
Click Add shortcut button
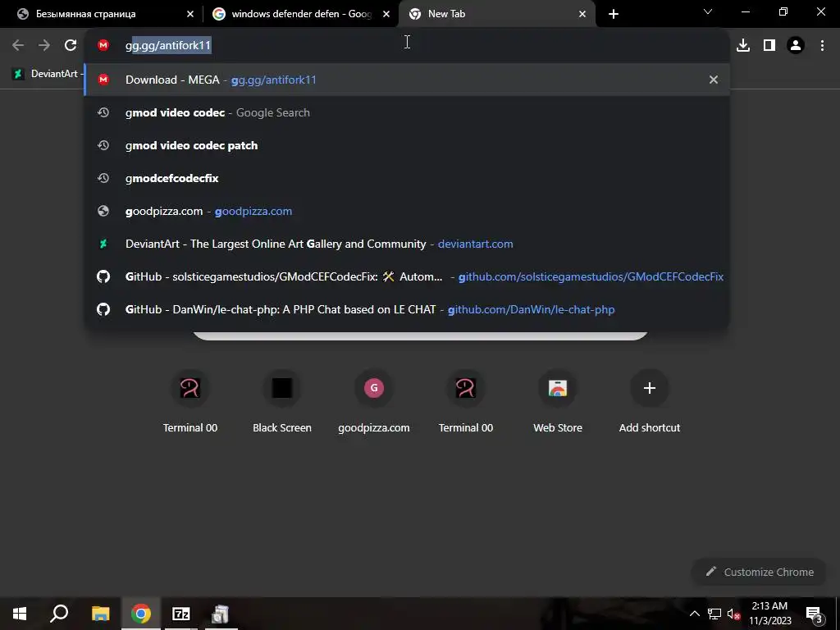coord(650,402)
